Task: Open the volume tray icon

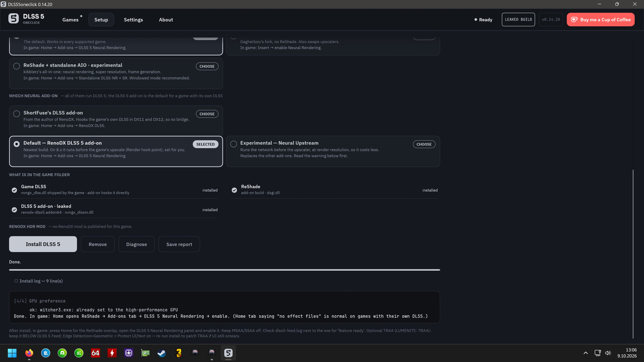Action: pyautogui.click(x=608, y=353)
